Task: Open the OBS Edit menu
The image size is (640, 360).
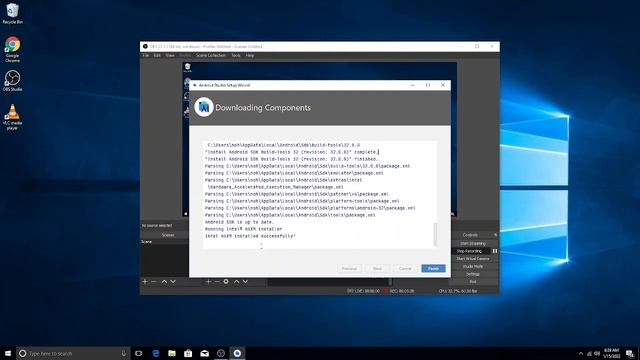Action: [x=157, y=56]
